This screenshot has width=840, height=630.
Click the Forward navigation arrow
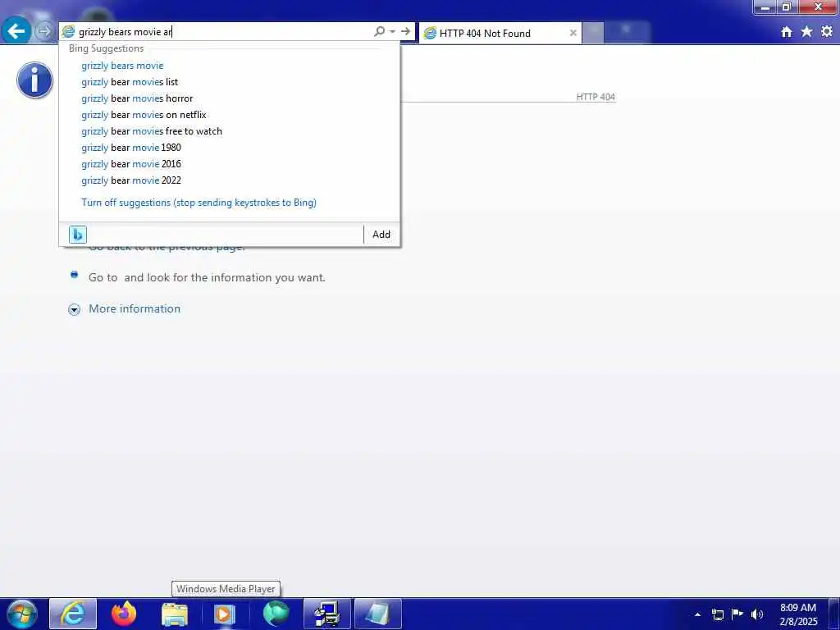(x=44, y=32)
